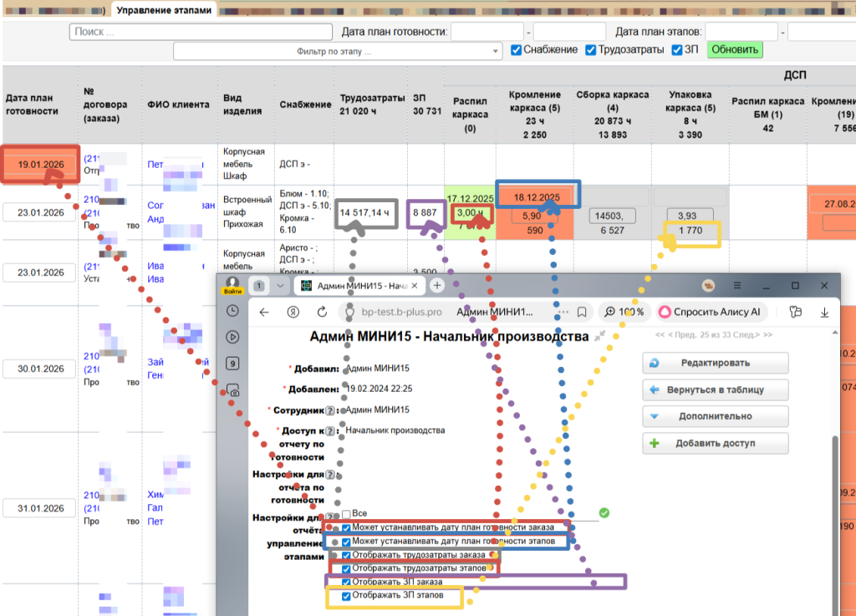Image resolution: width=856 pixels, height=616 pixels.
Task: Click the Yandex home 'Я' icon
Action: (293, 312)
